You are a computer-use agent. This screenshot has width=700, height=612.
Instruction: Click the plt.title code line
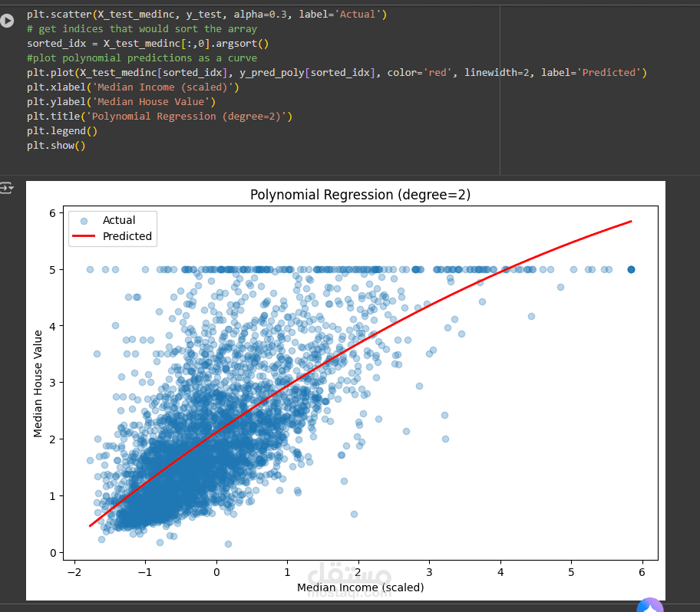(x=160, y=117)
